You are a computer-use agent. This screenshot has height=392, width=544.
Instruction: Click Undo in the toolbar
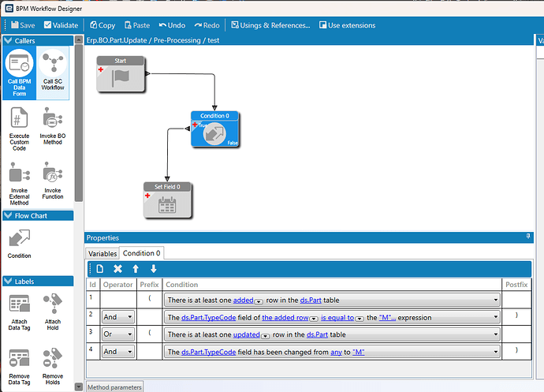pyautogui.click(x=172, y=25)
